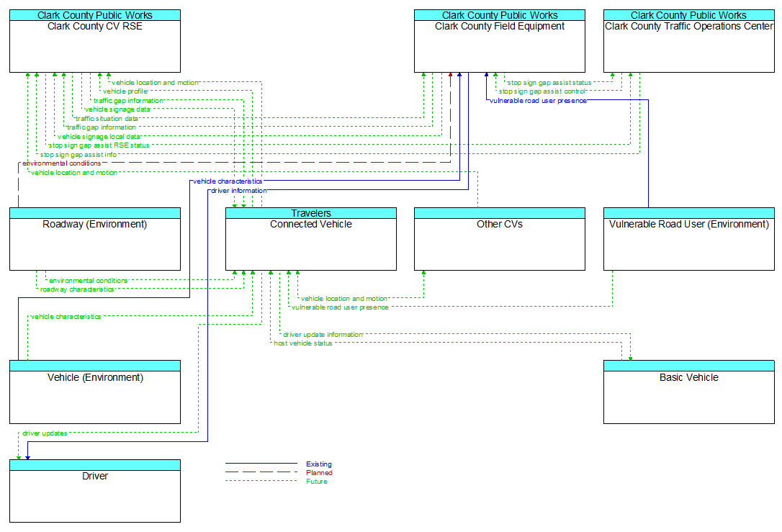Click the Basic Vehicle box
Screen dimensions: 782x532
688,392
